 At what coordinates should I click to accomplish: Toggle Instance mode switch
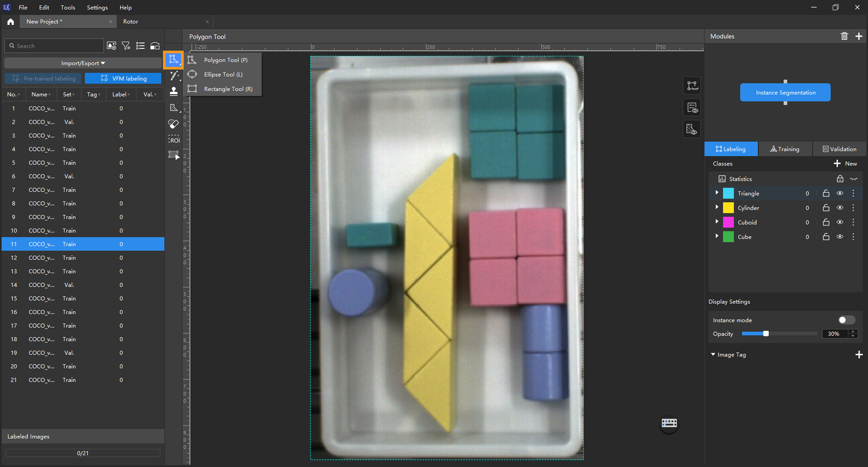pyautogui.click(x=846, y=320)
